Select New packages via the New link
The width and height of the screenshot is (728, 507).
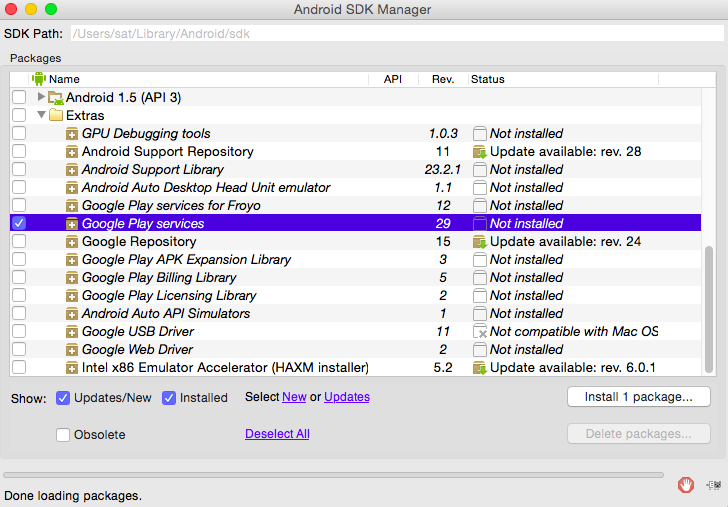294,397
